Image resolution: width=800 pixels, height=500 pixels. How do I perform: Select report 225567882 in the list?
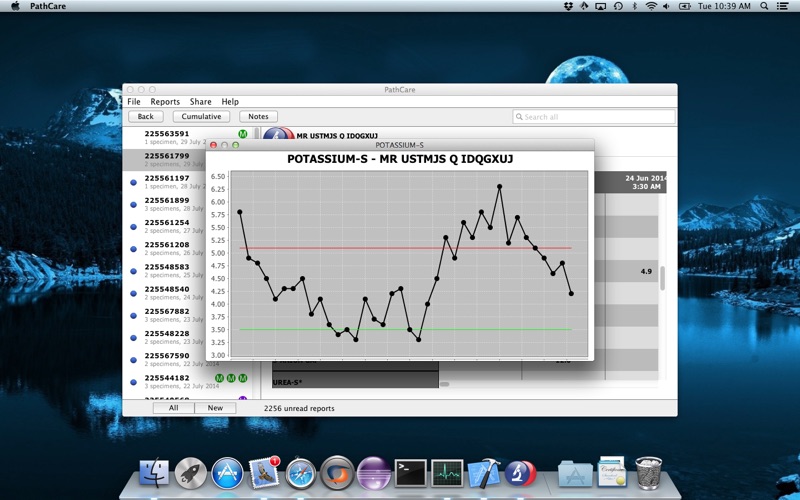[164, 315]
